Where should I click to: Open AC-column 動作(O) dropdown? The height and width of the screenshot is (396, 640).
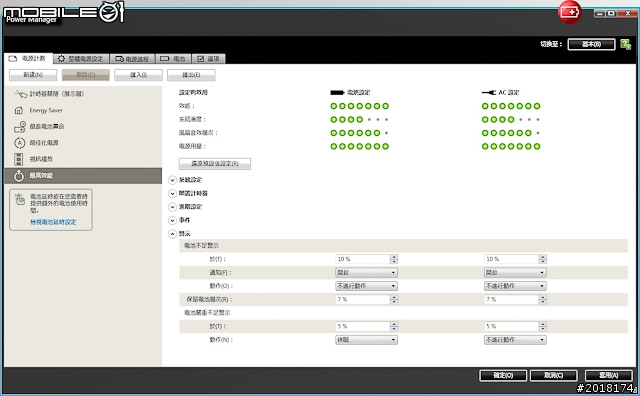(515, 286)
